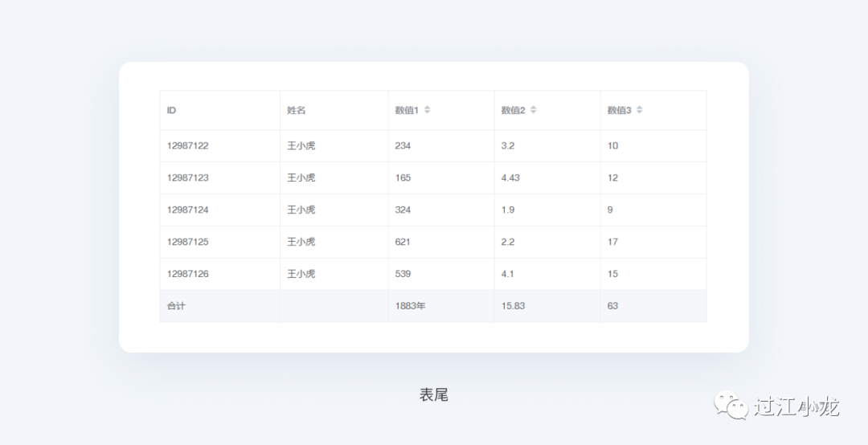This screenshot has width=868, height=445.
Task: Click the 过江小龙 watermark text
Action: 796,406
